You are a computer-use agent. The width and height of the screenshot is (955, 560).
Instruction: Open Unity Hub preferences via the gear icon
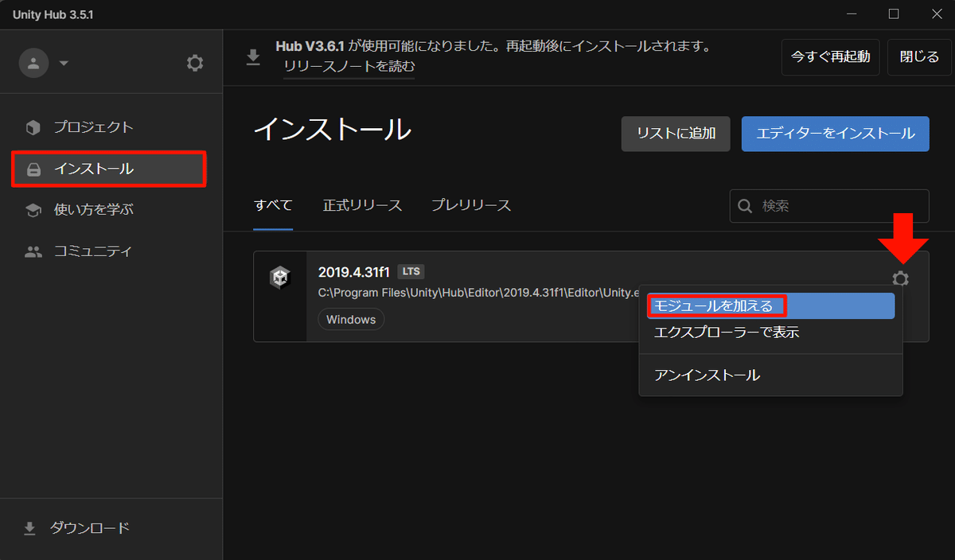tap(195, 62)
